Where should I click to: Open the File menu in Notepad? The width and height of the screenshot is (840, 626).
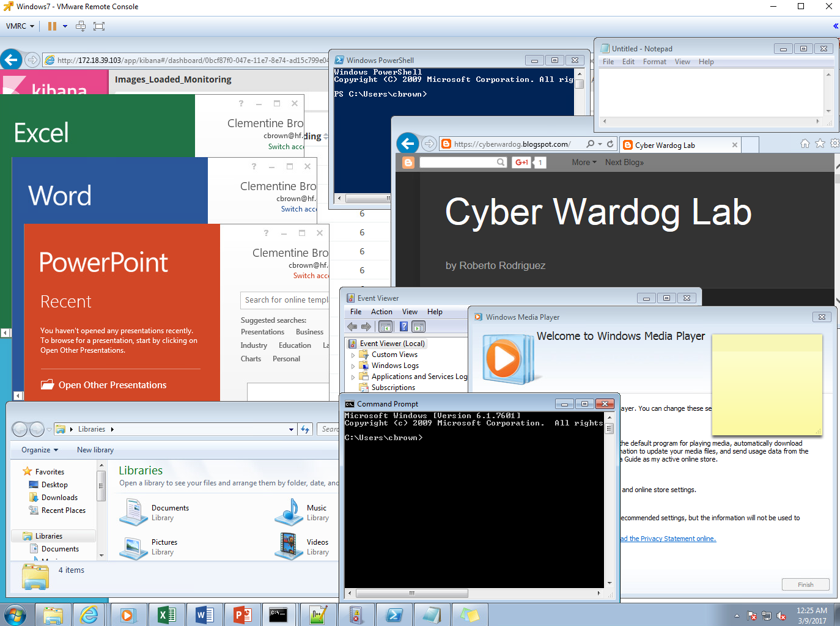(x=608, y=62)
